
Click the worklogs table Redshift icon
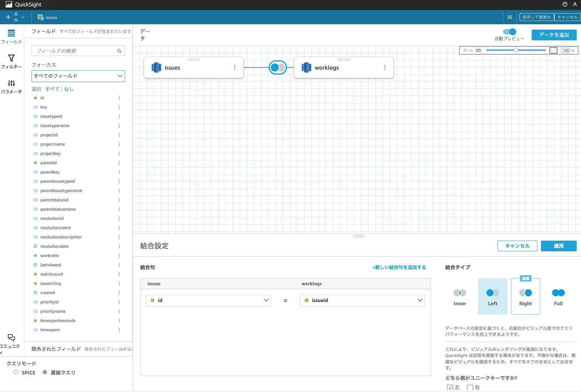(307, 67)
